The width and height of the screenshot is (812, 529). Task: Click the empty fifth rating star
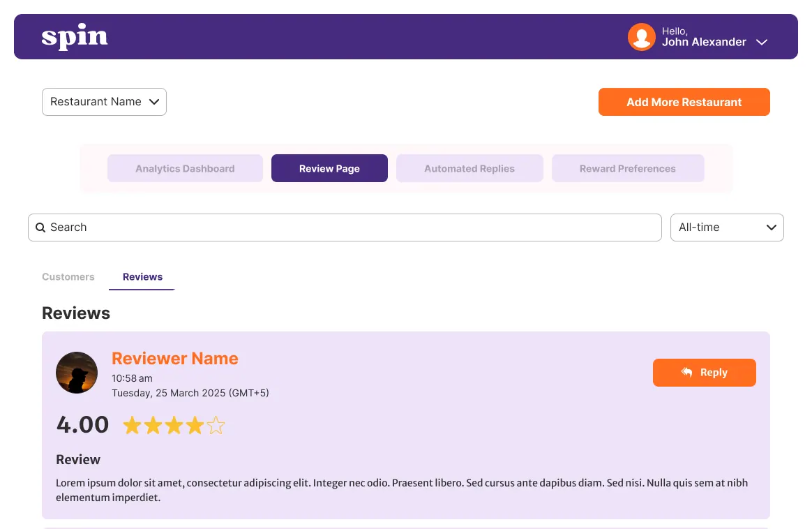216,426
